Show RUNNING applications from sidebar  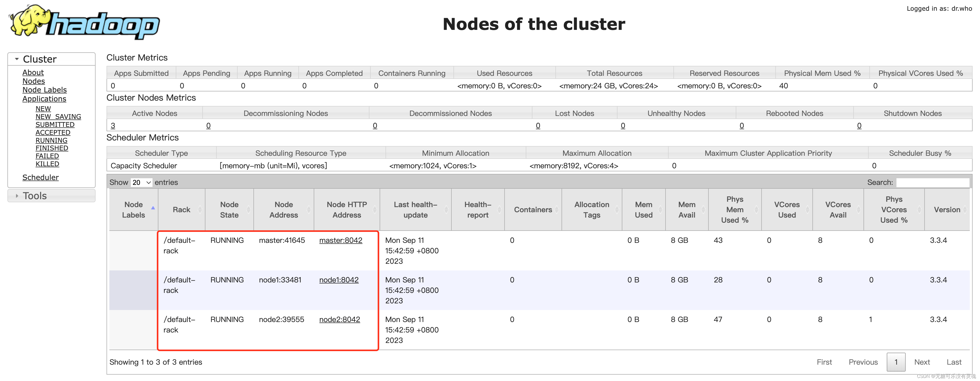[x=51, y=140]
